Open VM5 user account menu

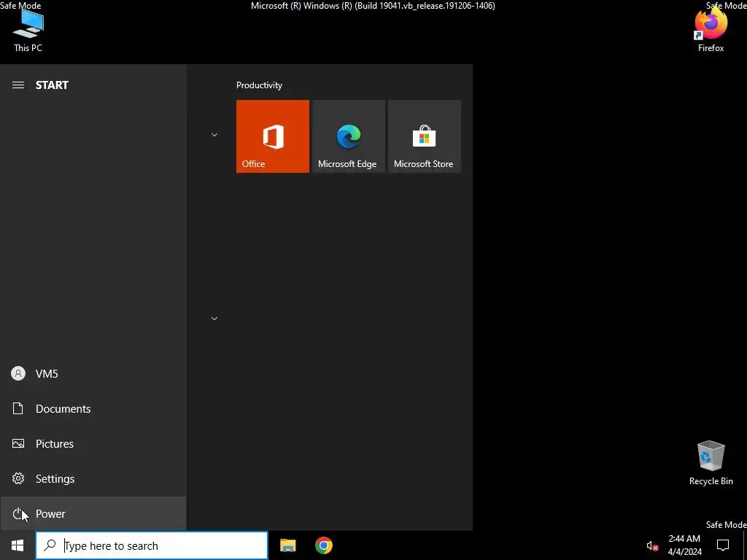tap(93, 374)
